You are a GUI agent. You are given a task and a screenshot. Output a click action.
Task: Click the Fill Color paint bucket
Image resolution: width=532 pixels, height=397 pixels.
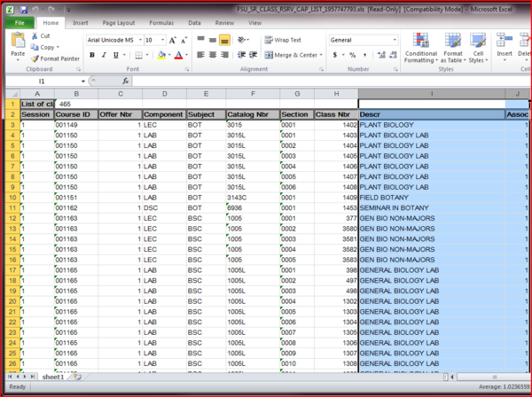(x=162, y=55)
